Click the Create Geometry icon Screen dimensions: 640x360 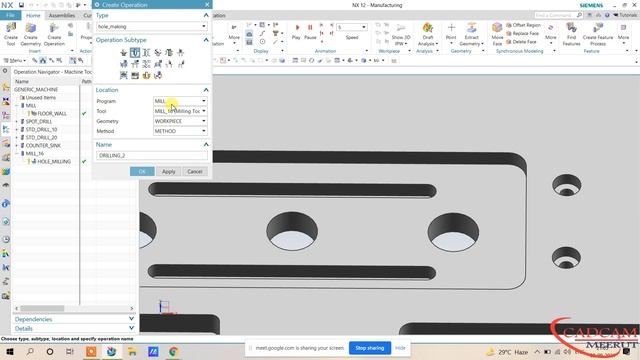coord(31,34)
